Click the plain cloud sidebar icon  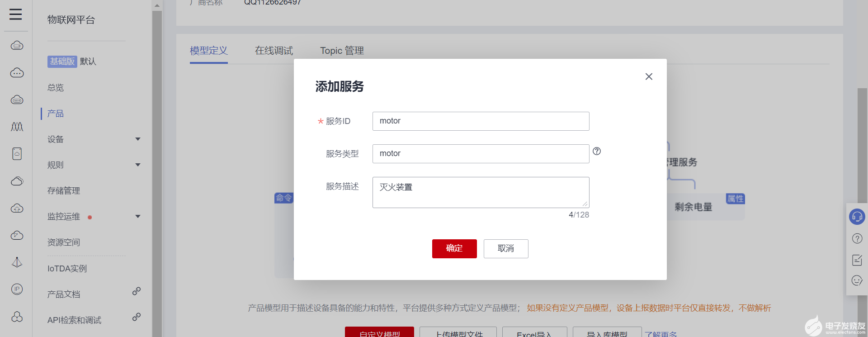click(x=17, y=181)
